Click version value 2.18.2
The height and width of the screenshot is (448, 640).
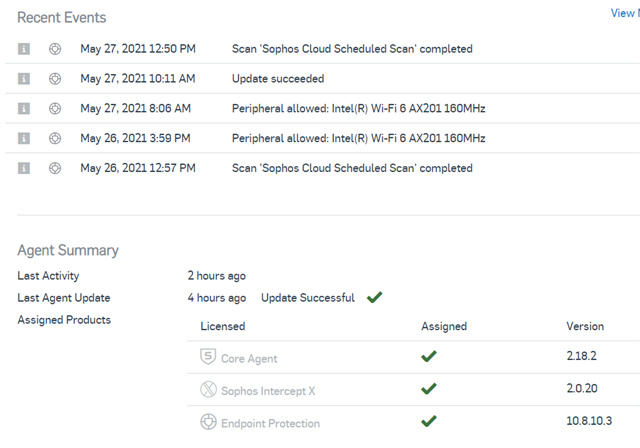click(582, 356)
